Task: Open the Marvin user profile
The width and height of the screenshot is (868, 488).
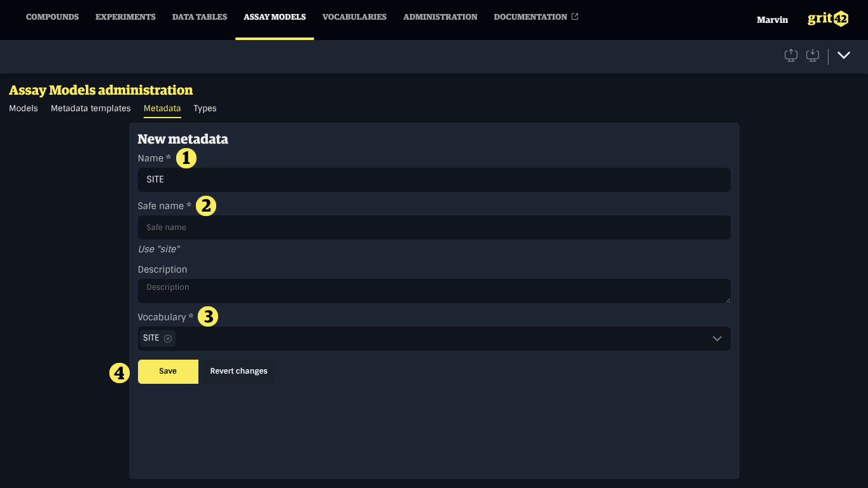Action: click(772, 20)
